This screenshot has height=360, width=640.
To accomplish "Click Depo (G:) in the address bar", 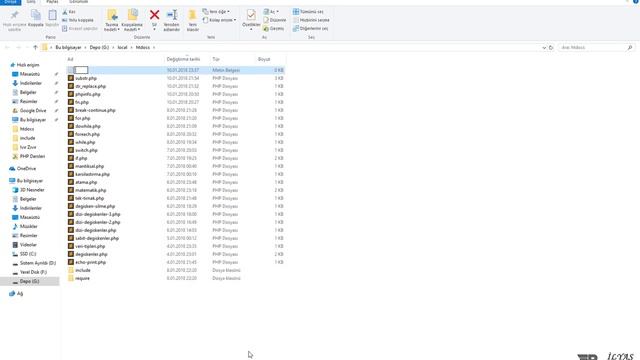I will tap(99, 47).
